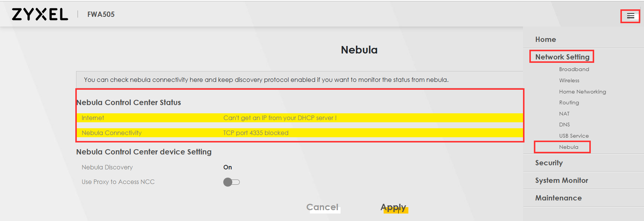This screenshot has height=221, width=644.
Task: Open the NAT settings page
Action: [x=564, y=114]
